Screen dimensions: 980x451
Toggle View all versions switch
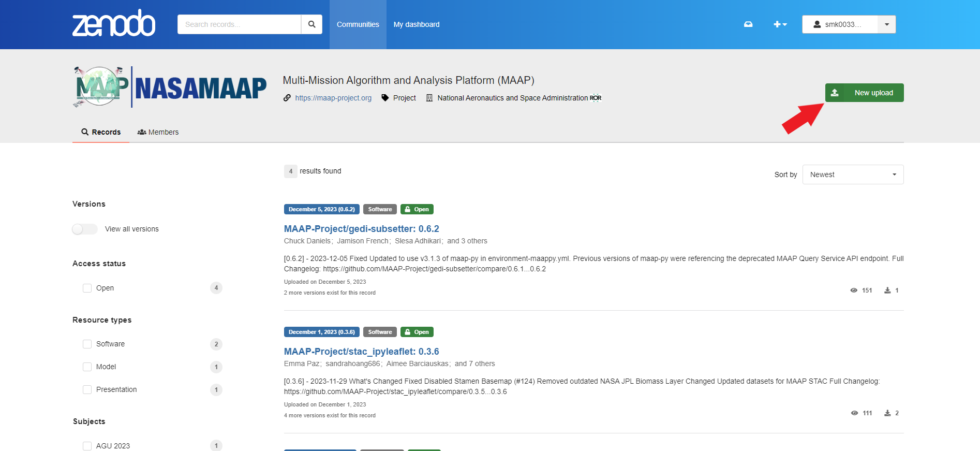pyautogui.click(x=85, y=229)
